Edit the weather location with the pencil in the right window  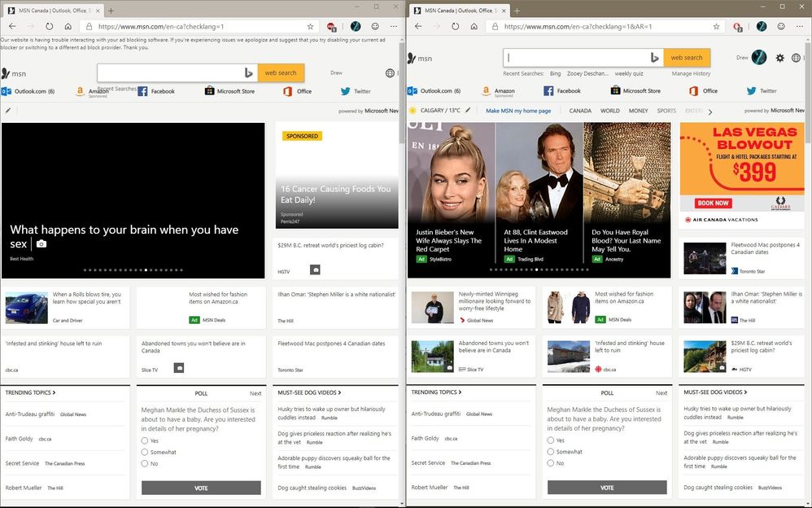[x=468, y=110]
